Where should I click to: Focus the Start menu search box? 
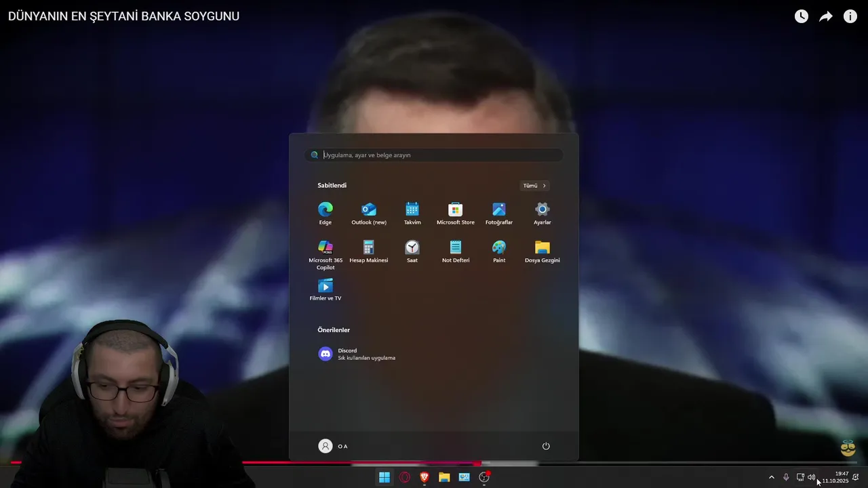click(x=434, y=155)
